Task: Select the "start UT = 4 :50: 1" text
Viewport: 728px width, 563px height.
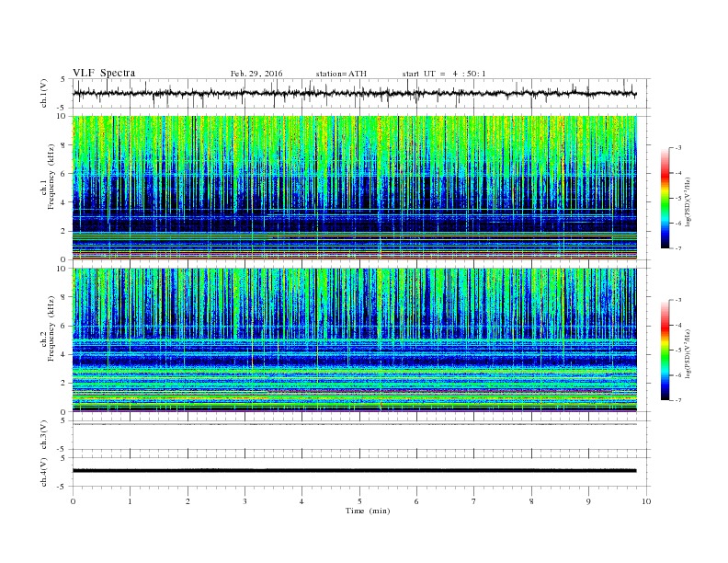Action: coord(444,74)
